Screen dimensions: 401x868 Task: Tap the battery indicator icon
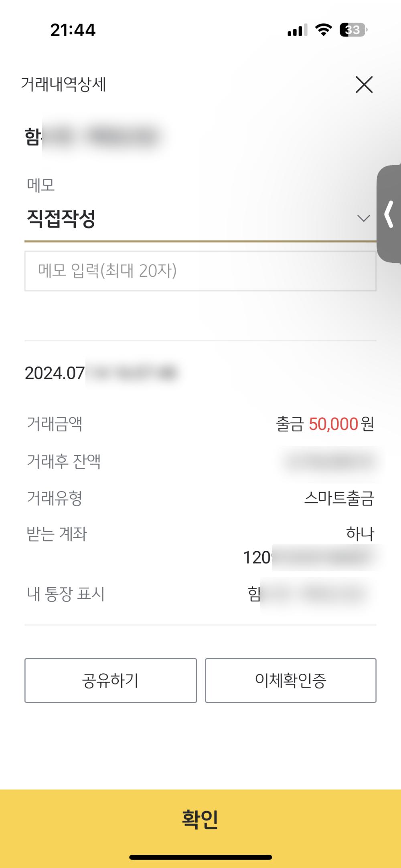coord(353,30)
